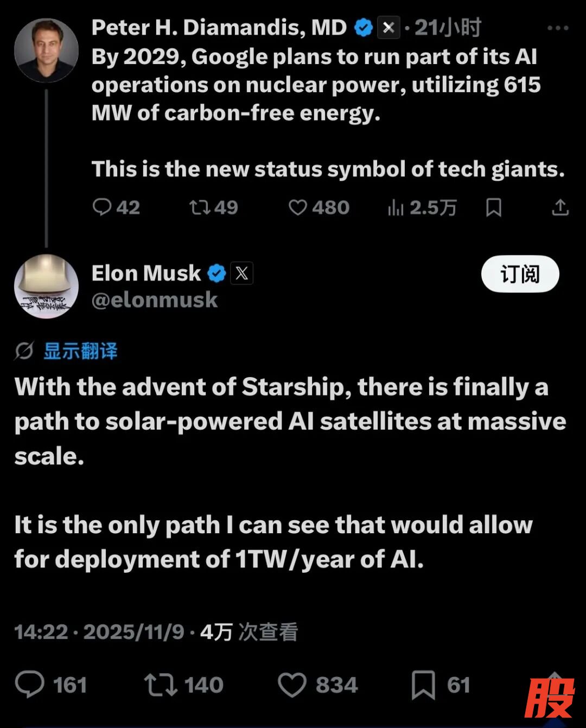Bookmark Elon Musk's post with 61 saves
This screenshot has width=586, height=728.
pyautogui.click(x=423, y=685)
